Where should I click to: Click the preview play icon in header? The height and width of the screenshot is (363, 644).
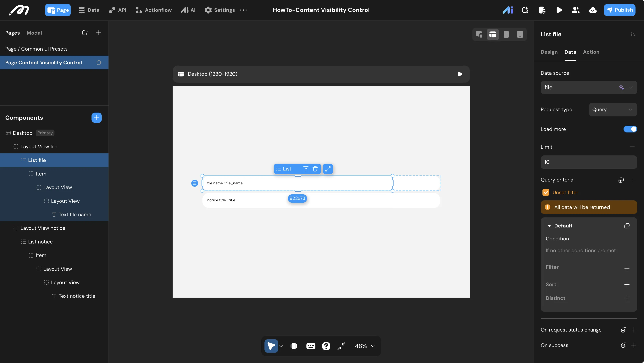559,10
